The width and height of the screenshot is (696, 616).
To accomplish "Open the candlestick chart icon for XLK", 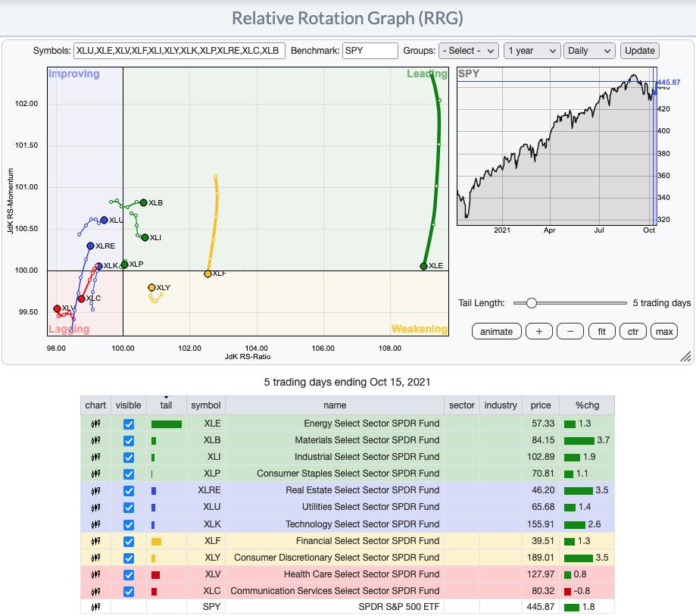I will tap(95, 524).
